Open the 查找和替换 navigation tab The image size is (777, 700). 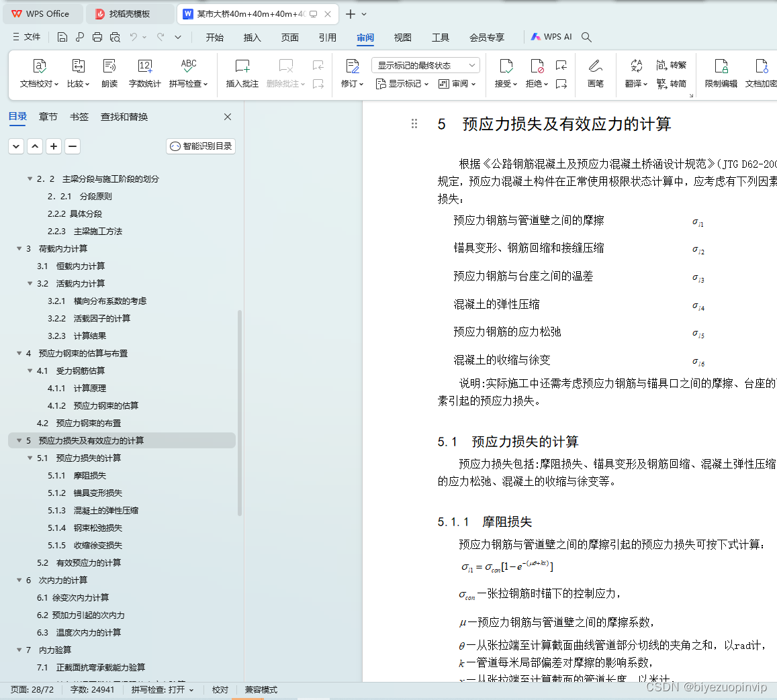(x=124, y=117)
